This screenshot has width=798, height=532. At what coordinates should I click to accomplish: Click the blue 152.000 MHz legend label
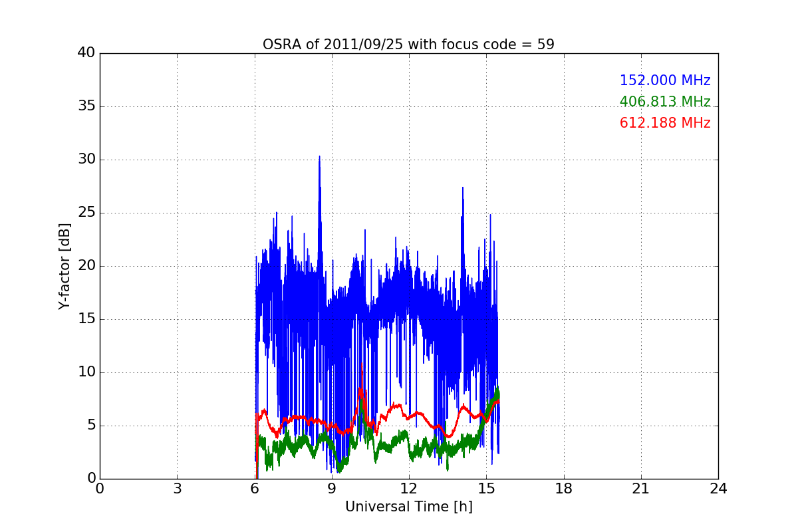point(665,80)
